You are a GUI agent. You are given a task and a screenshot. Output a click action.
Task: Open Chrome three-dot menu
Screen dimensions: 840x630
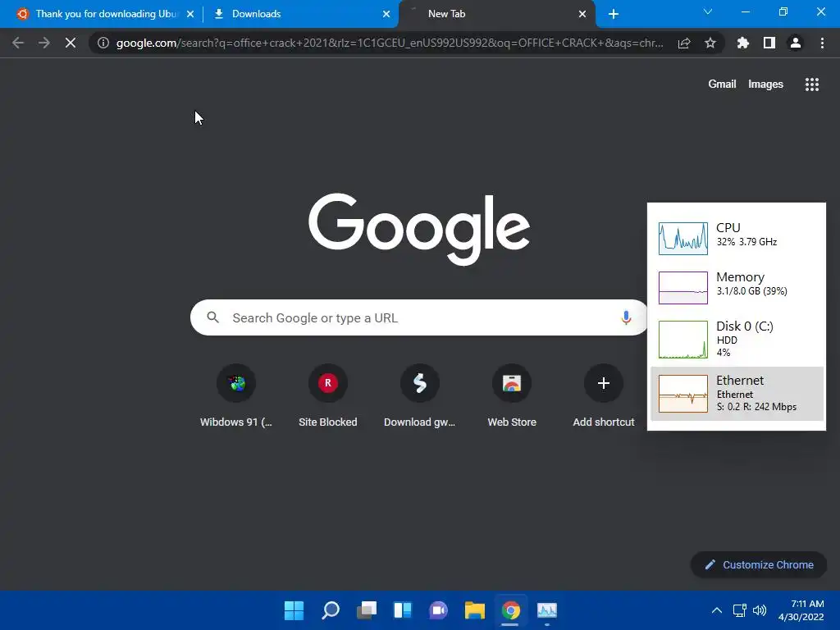[x=822, y=43]
